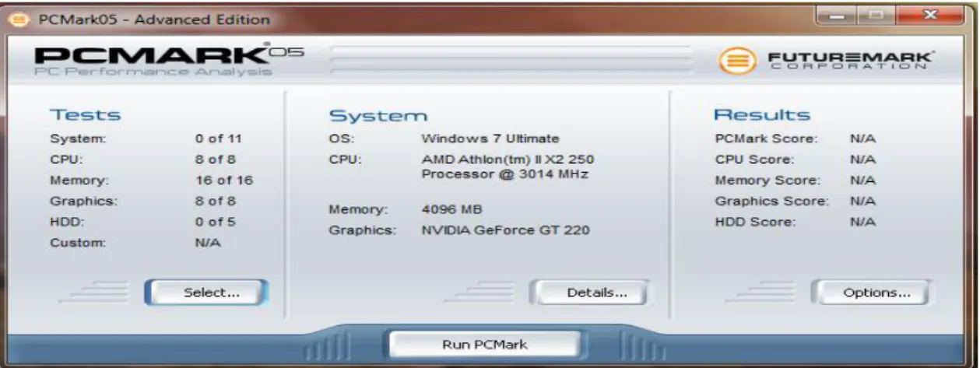Click 'NVIDIA GeForce GT 220' graphics value
This screenshot has height=368, width=980.
tap(505, 230)
